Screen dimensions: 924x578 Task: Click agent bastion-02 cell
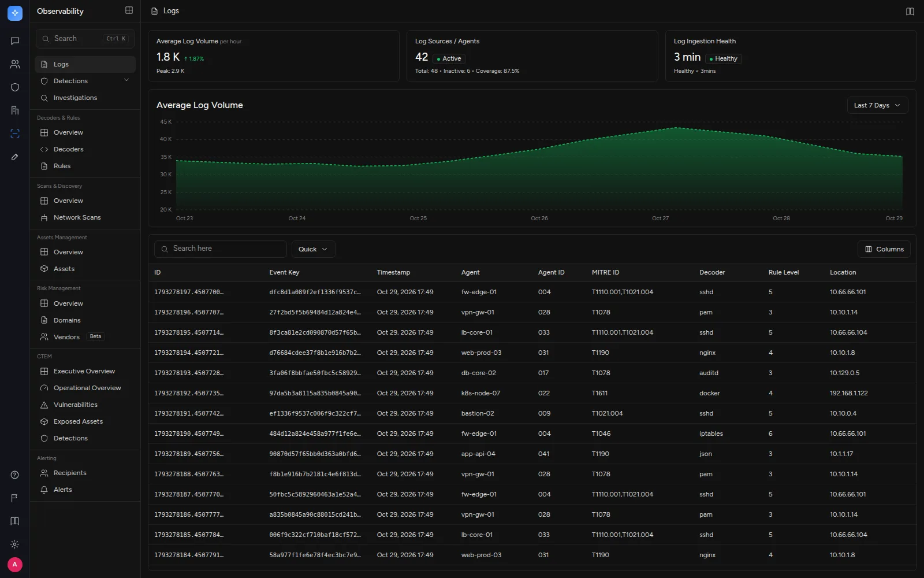tap(478, 413)
